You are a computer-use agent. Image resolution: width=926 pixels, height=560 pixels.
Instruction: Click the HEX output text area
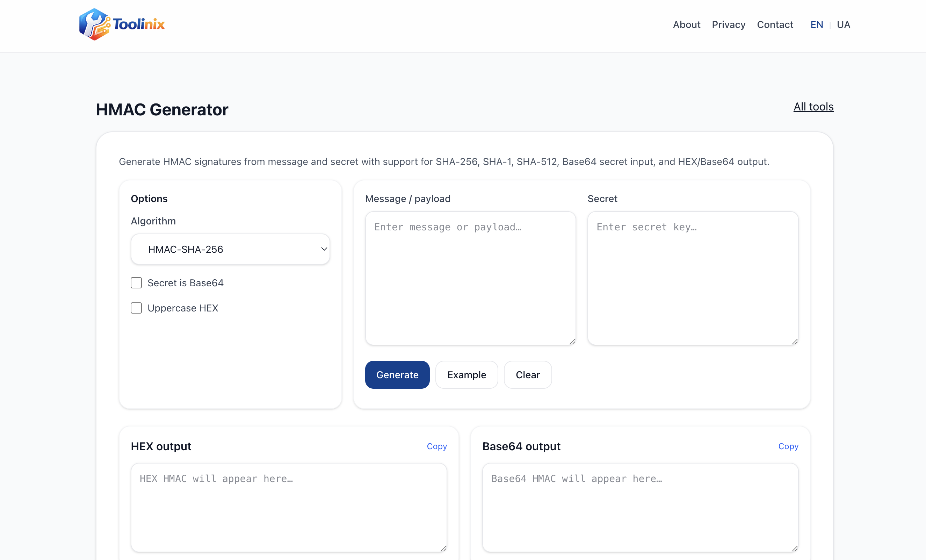pyautogui.click(x=289, y=507)
